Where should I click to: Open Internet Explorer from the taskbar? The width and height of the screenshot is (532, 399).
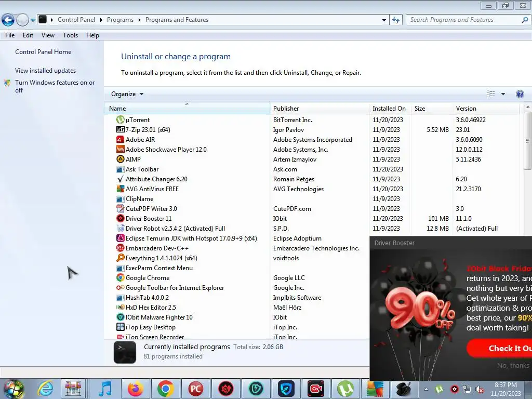[x=45, y=389]
